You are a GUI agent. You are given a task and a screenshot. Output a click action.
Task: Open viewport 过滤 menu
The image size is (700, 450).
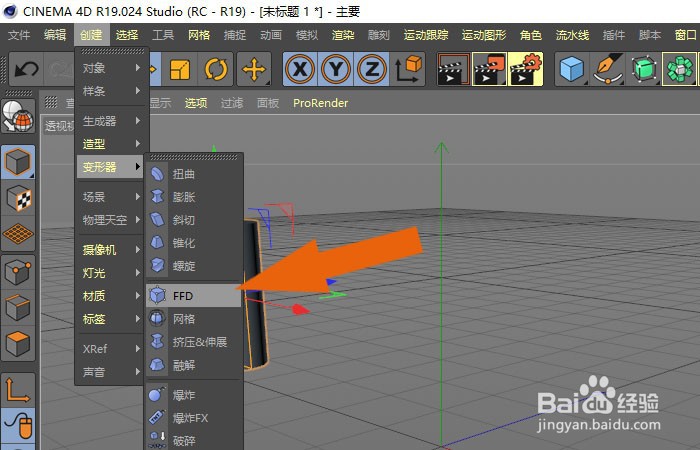click(232, 103)
